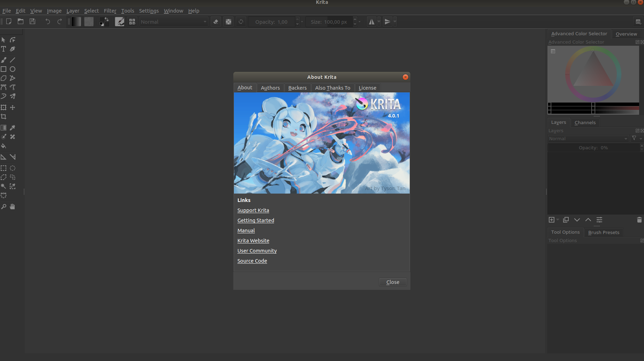Expand vertical mirror options arrow
The image size is (644, 361).
[x=395, y=22]
